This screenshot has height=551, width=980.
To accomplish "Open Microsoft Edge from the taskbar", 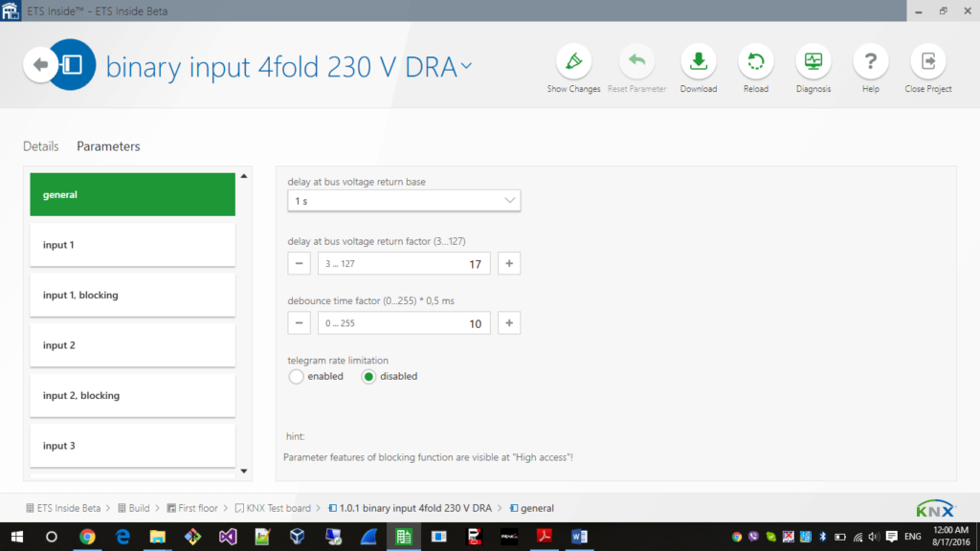I will tap(122, 537).
